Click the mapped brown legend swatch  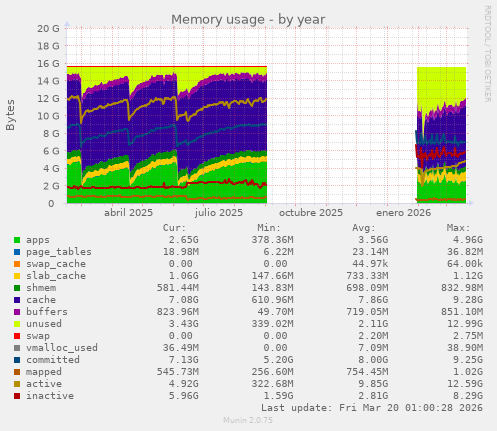click(x=17, y=372)
